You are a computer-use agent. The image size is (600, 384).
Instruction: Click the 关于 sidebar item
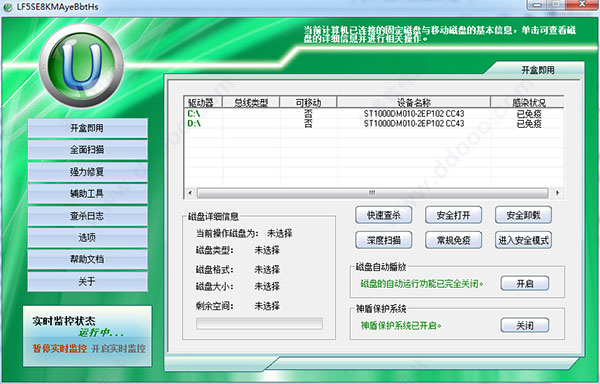87,282
